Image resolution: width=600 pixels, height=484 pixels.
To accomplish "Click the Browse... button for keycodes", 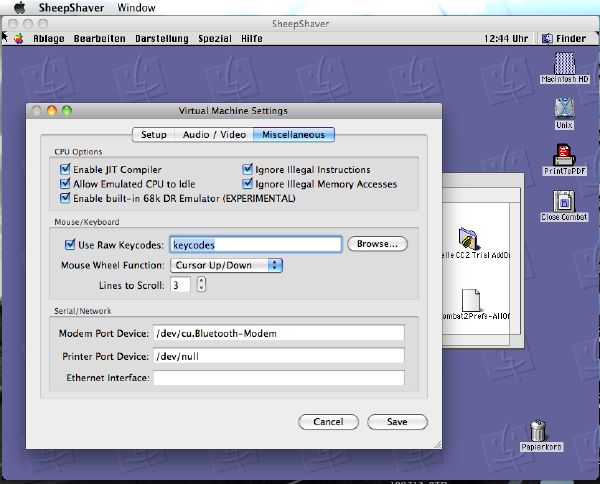I will (x=377, y=244).
